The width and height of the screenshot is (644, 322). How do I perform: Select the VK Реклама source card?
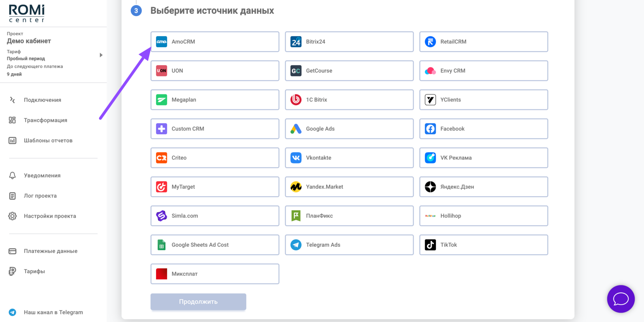(x=483, y=158)
